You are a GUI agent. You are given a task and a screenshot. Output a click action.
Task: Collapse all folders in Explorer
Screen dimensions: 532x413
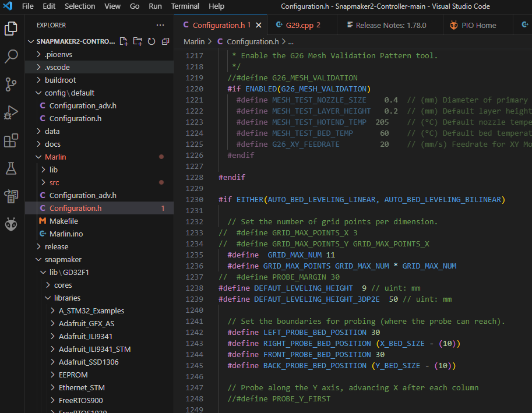coord(165,41)
